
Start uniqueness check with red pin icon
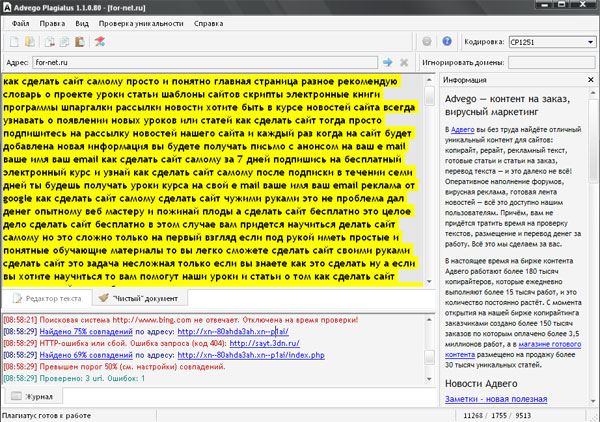[99, 42]
